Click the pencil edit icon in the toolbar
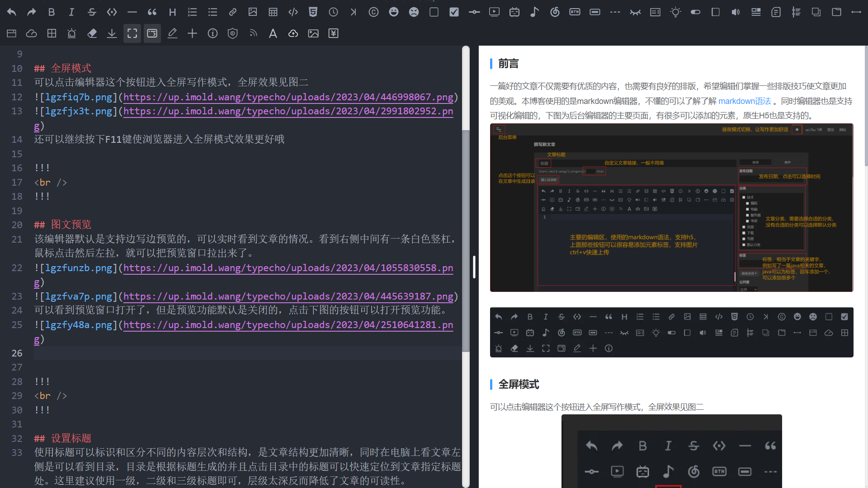 coord(172,33)
